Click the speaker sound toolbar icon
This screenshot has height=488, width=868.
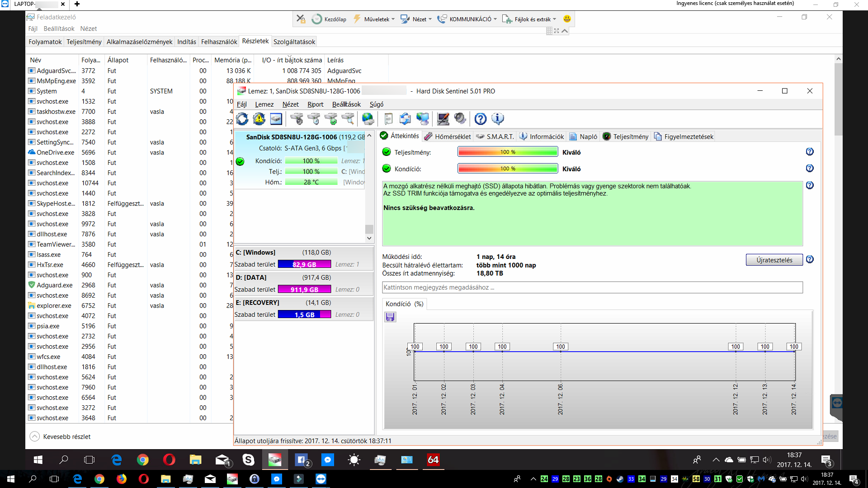click(460, 119)
